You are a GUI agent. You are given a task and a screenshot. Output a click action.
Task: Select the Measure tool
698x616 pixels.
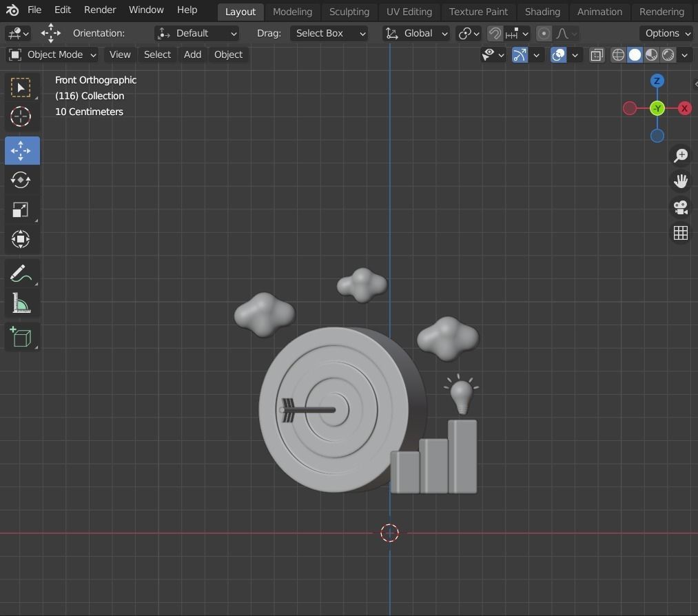[21, 303]
